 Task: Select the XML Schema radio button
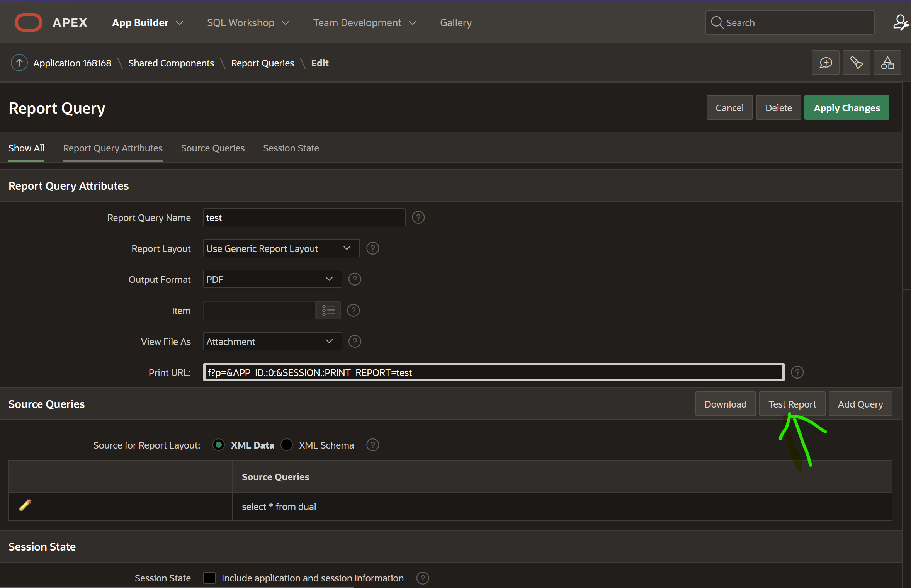(287, 445)
